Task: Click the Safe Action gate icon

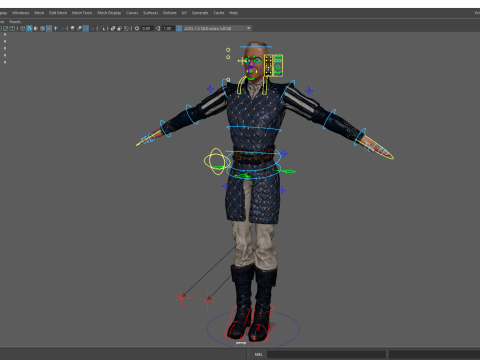Action: 6,28
